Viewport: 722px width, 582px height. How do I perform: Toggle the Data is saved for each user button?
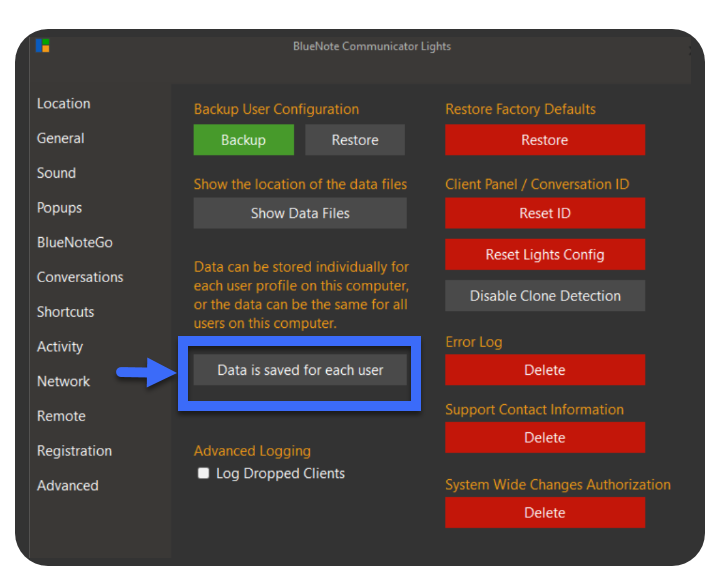point(300,370)
